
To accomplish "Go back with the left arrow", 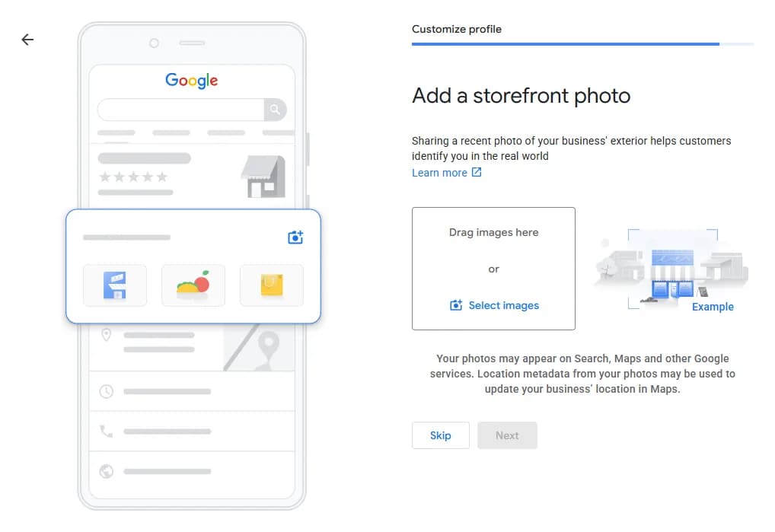I will tap(27, 40).
